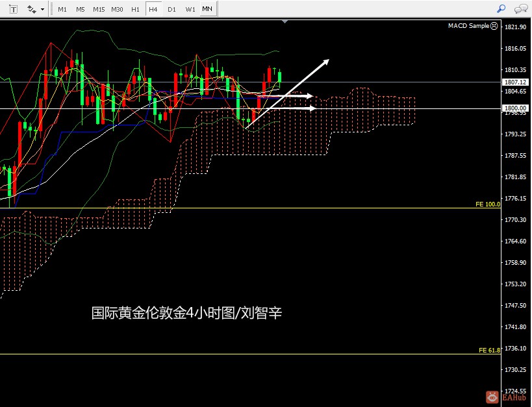Click the arrows objects tool icon
The image size is (532, 407).
32,9
